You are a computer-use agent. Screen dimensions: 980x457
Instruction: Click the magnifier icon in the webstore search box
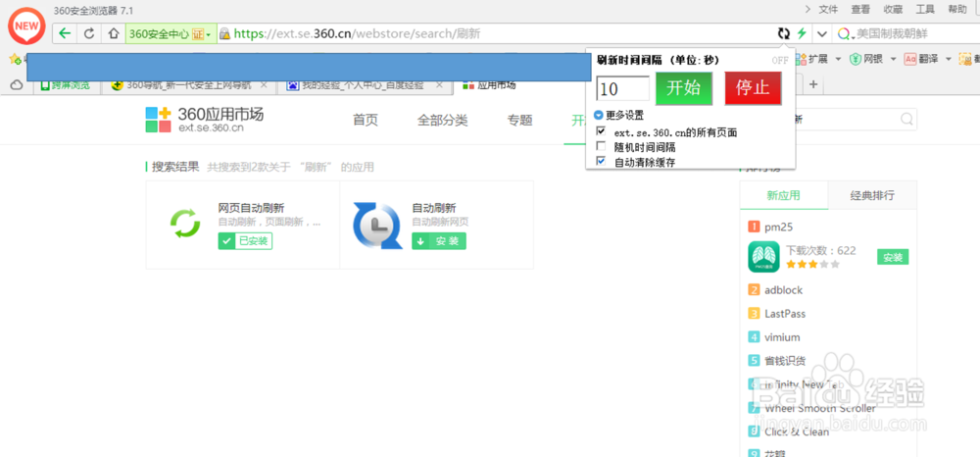click(906, 119)
